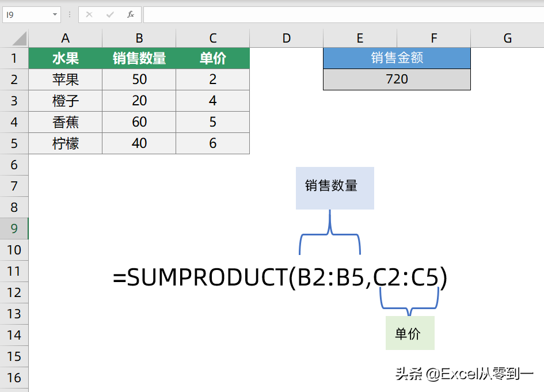Viewport: 544px width, 392px height.
Task: Click price cell 6 for 柠檬
Action: [212, 143]
